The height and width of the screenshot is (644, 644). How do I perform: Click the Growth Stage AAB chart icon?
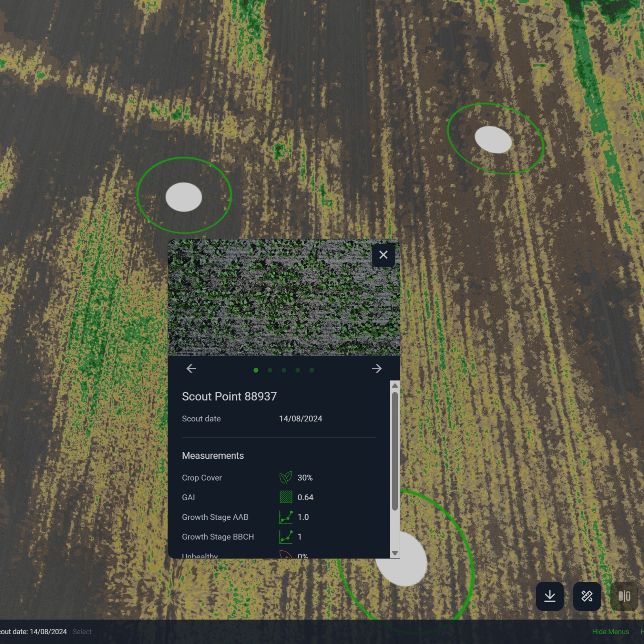pos(286,517)
